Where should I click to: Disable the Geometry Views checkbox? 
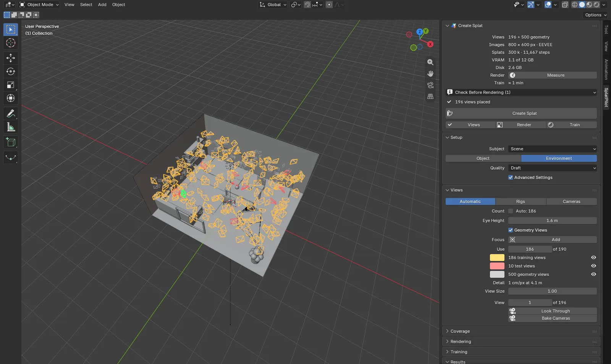[x=511, y=230]
